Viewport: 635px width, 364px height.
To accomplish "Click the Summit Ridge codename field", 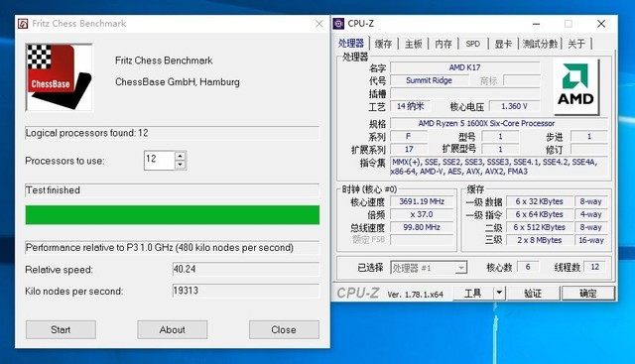I will [x=429, y=80].
